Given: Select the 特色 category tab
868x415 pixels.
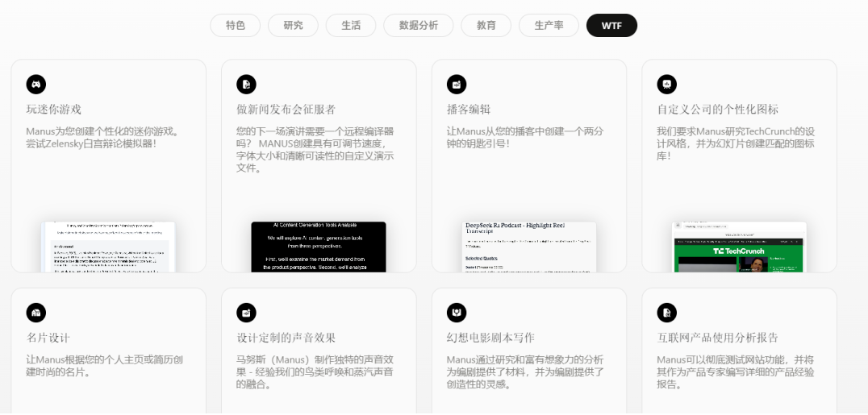Looking at the screenshot, I should [236, 26].
